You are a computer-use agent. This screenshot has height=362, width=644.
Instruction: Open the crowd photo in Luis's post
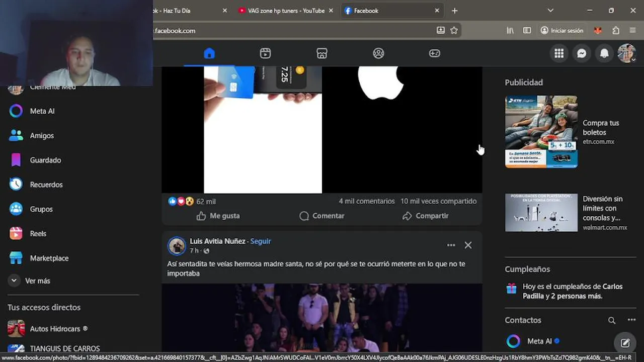coord(322,318)
